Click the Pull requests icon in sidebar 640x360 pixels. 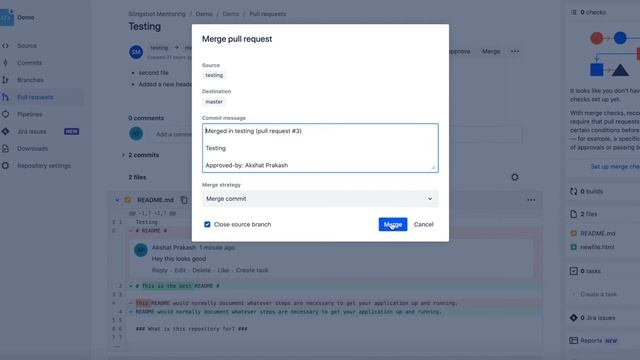point(5,97)
